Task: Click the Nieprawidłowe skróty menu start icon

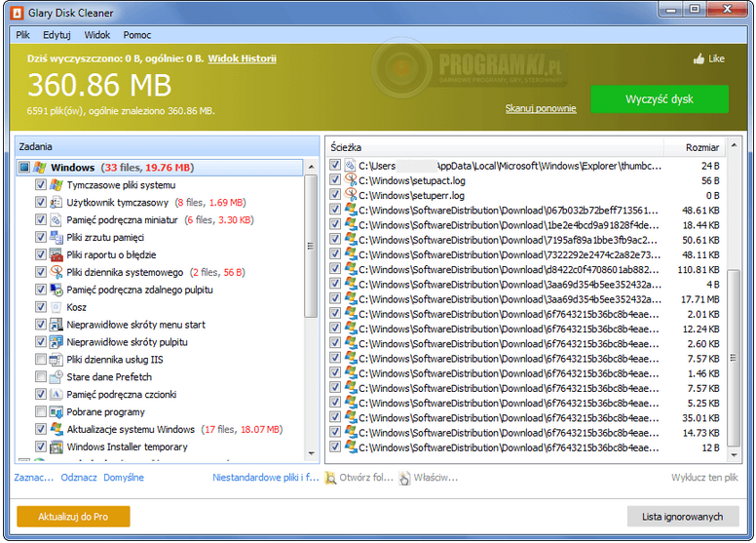Action: [x=57, y=325]
